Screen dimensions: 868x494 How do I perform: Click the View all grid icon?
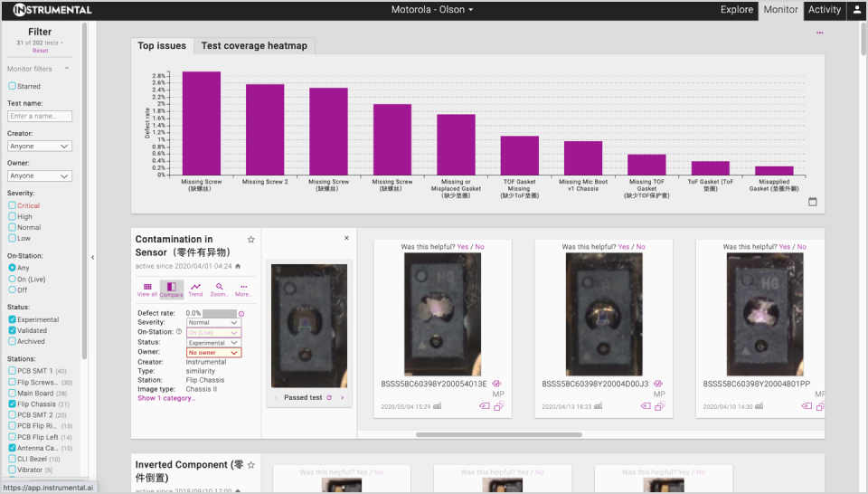point(147,289)
